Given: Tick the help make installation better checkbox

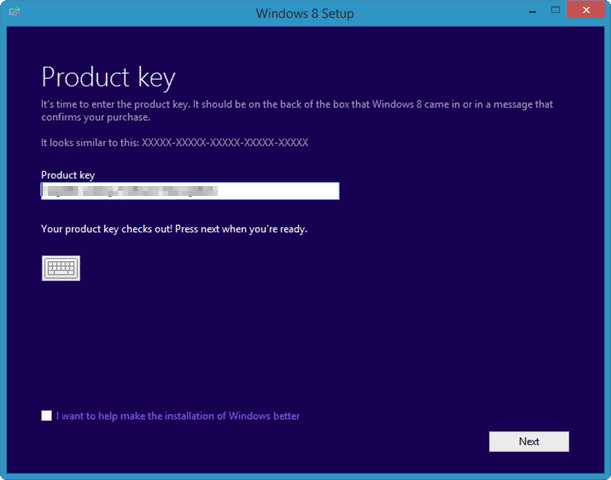Looking at the screenshot, I should pyautogui.click(x=46, y=415).
